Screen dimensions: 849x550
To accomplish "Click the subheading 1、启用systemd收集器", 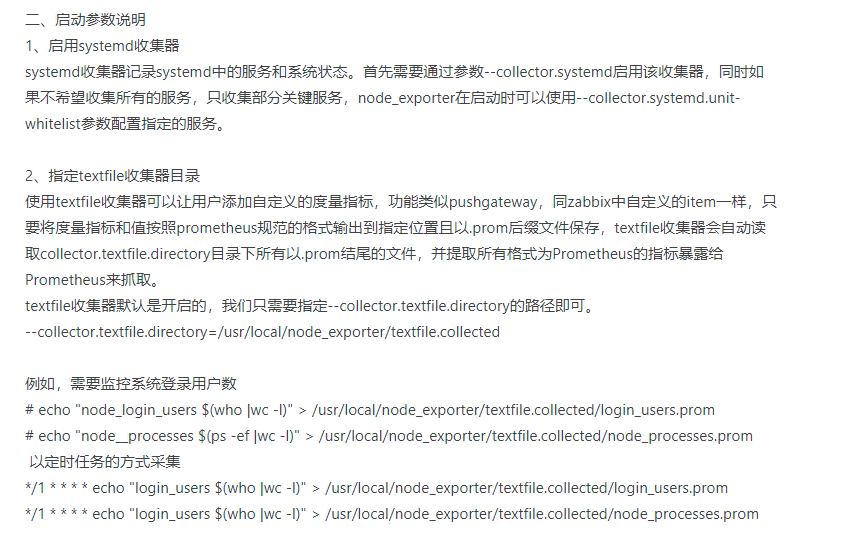I will [x=102, y=46].
